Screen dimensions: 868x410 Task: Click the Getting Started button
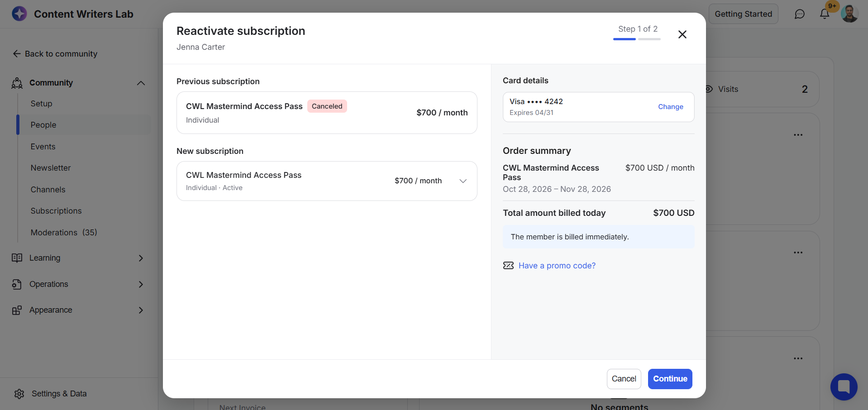coord(743,14)
